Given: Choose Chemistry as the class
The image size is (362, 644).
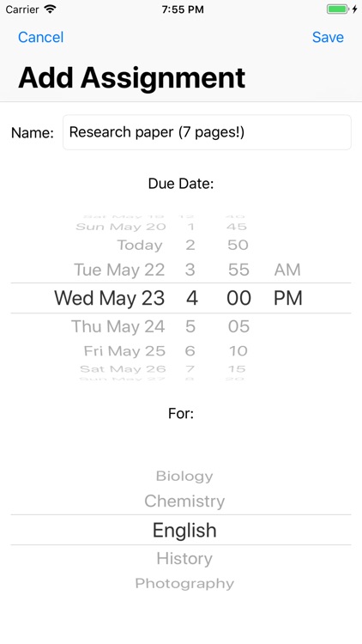Looking at the screenshot, I should 184,501.
